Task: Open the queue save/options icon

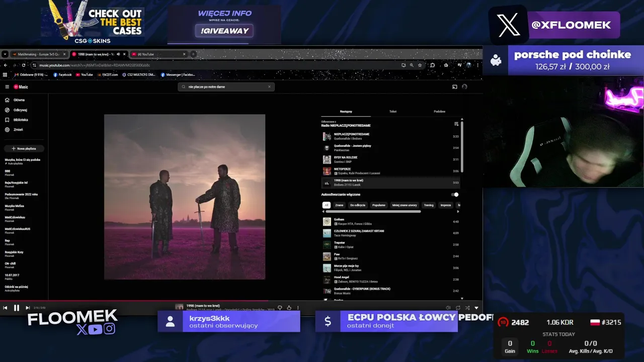Action: 456,124
